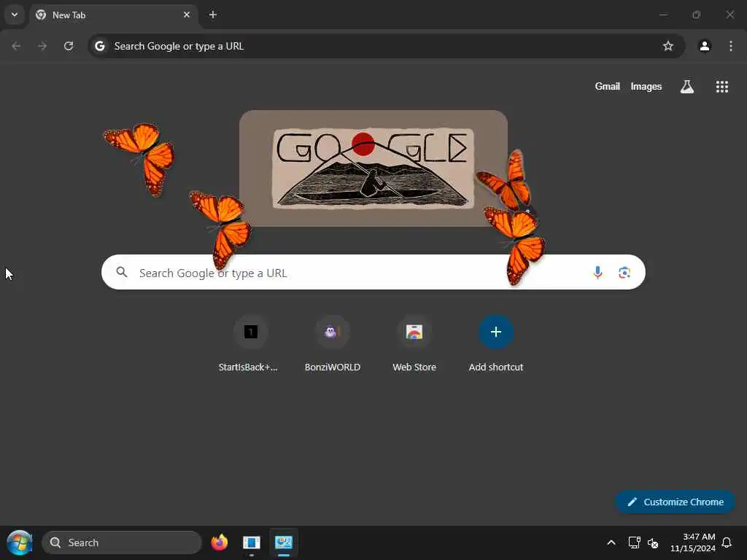This screenshot has height=560, width=747.
Task: Click the taskbar Search box
Action: pos(122,542)
